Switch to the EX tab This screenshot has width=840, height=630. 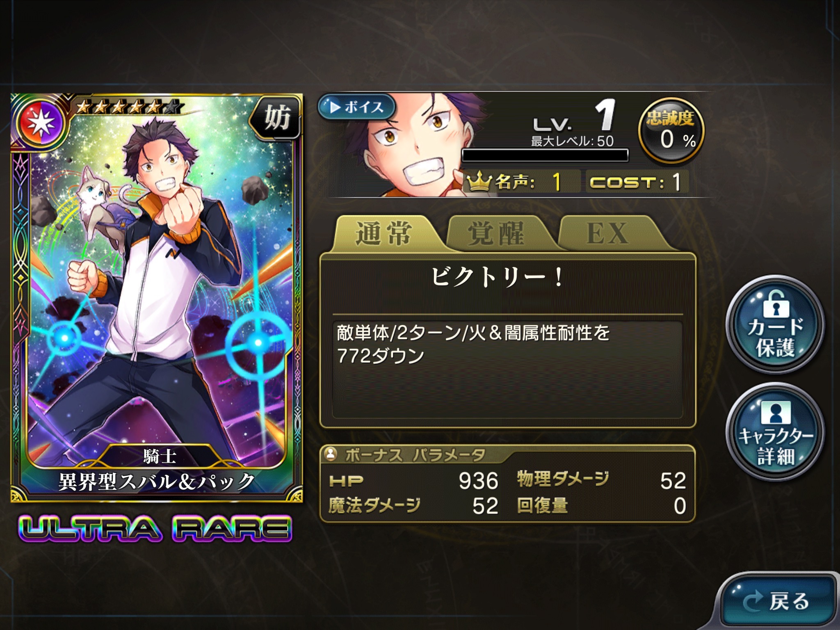coord(608,233)
